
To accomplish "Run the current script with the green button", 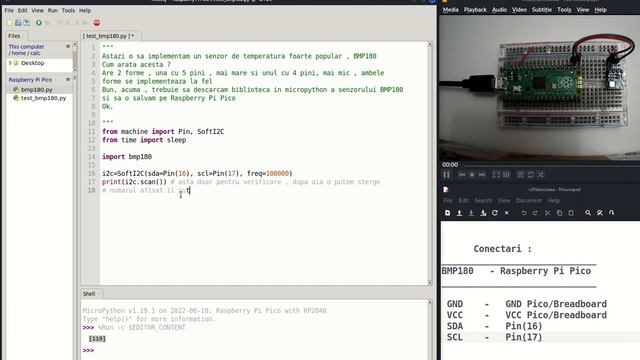I will (x=39, y=23).
